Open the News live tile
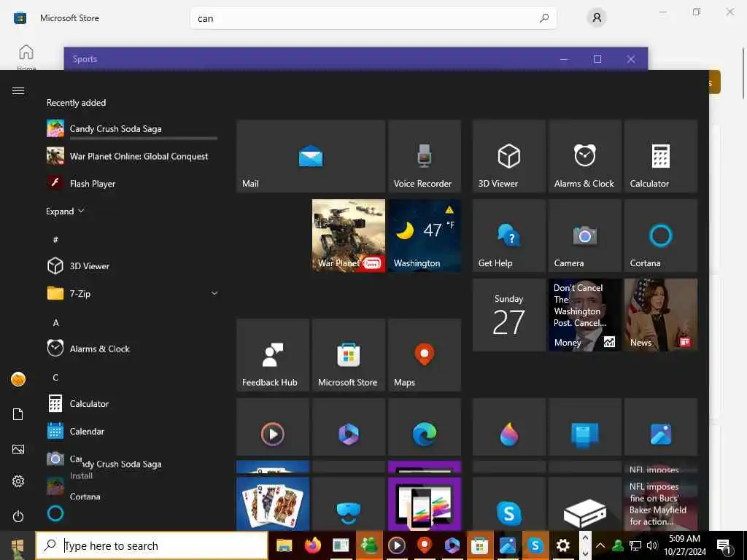This screenshot has width=747, height=560. 660,315
